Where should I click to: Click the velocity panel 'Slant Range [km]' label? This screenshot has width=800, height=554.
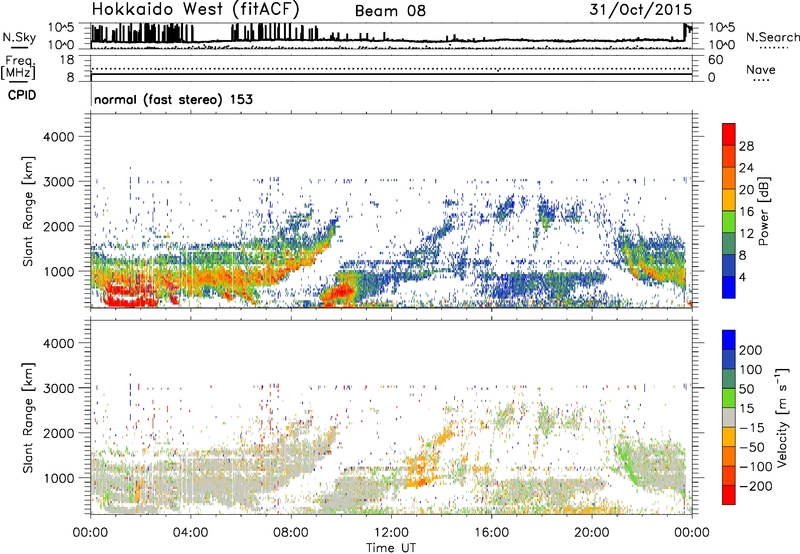pyautogui.click(x=28, y=418)
